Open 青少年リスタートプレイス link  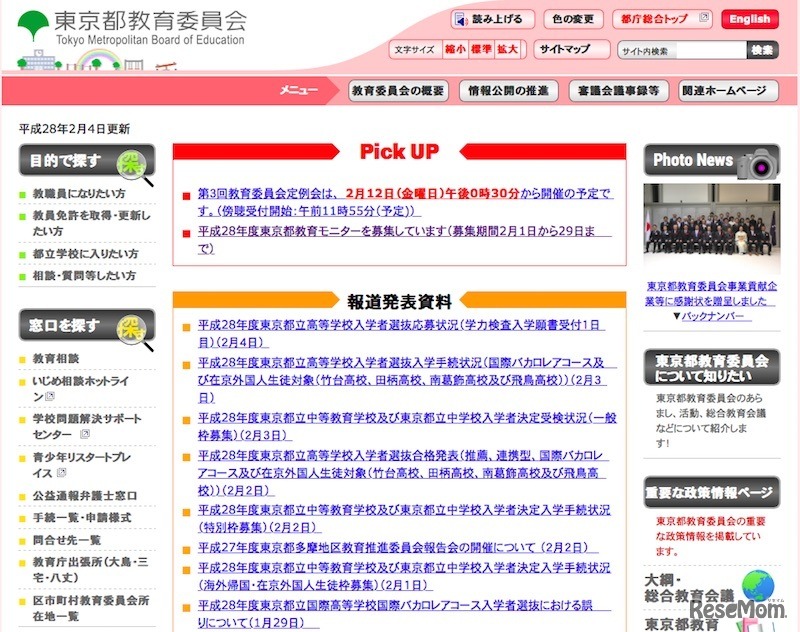(x=82, y=465)
